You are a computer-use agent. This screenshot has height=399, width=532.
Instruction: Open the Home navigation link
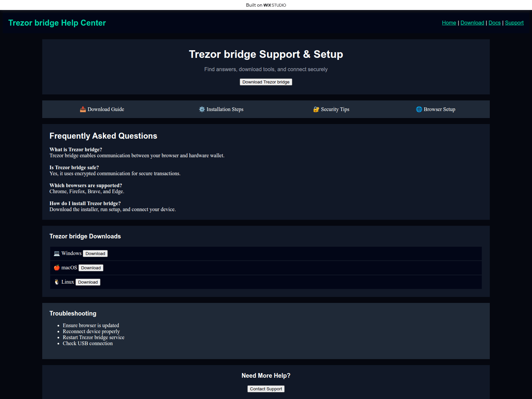click(449, 23)
